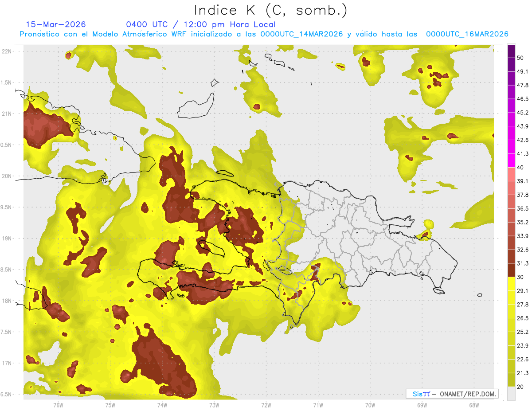Click the map title "Indice K (C, somb.)"
This screenshot has height=411, width=532.
[271, 10]
